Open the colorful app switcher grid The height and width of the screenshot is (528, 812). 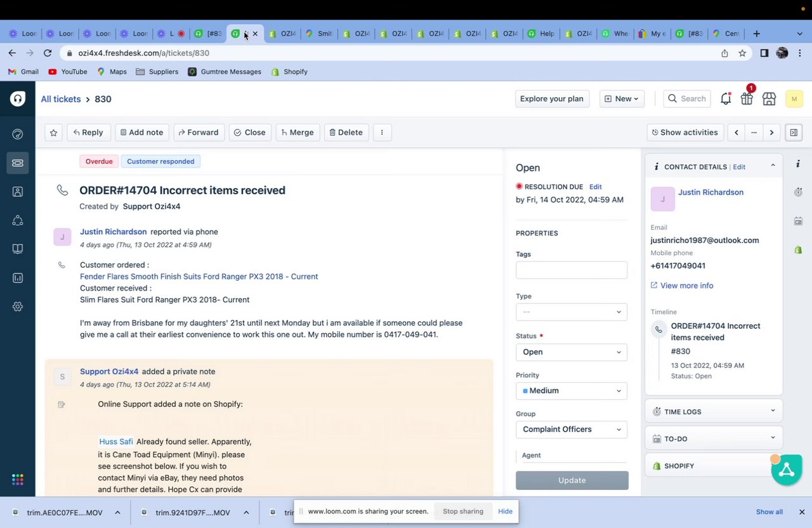18,480
